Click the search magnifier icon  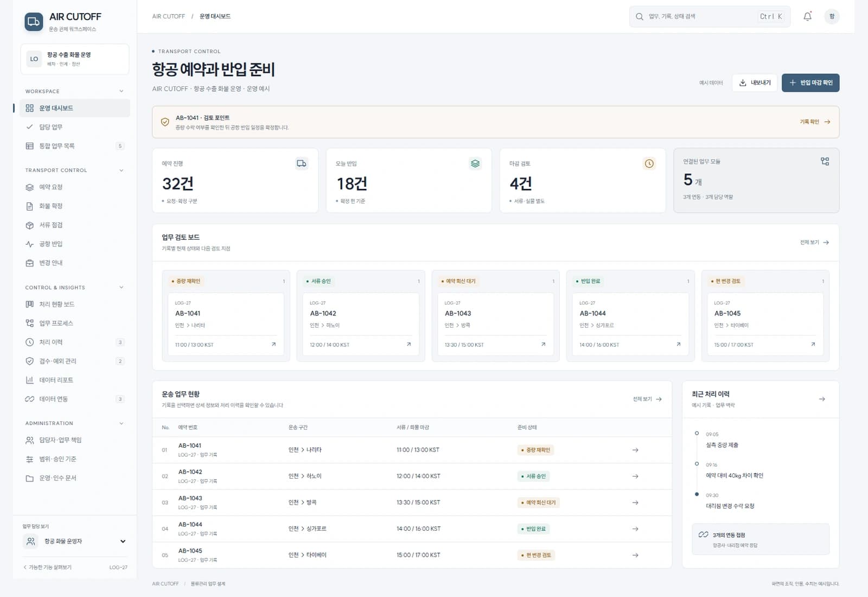coord(640,17)
